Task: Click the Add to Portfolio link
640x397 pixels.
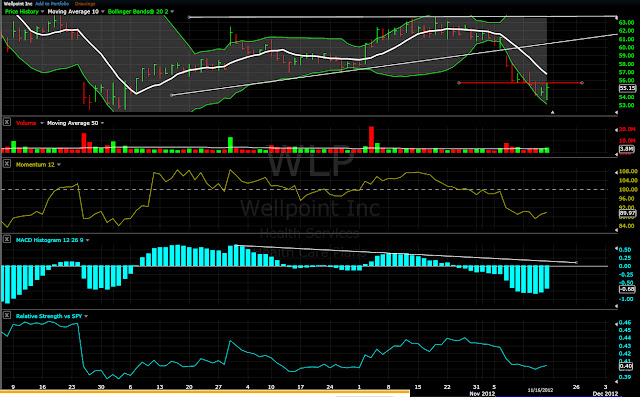Action: pos(52,4)
